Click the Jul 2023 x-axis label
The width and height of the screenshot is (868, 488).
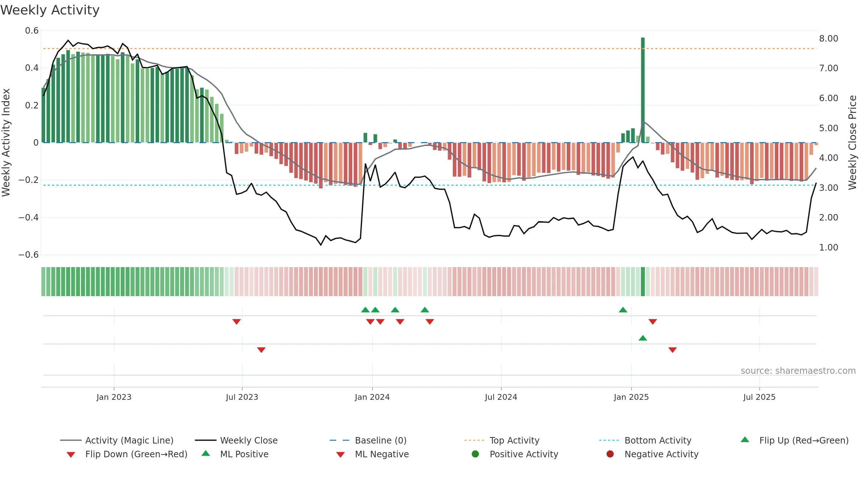(x=242, y=397)
